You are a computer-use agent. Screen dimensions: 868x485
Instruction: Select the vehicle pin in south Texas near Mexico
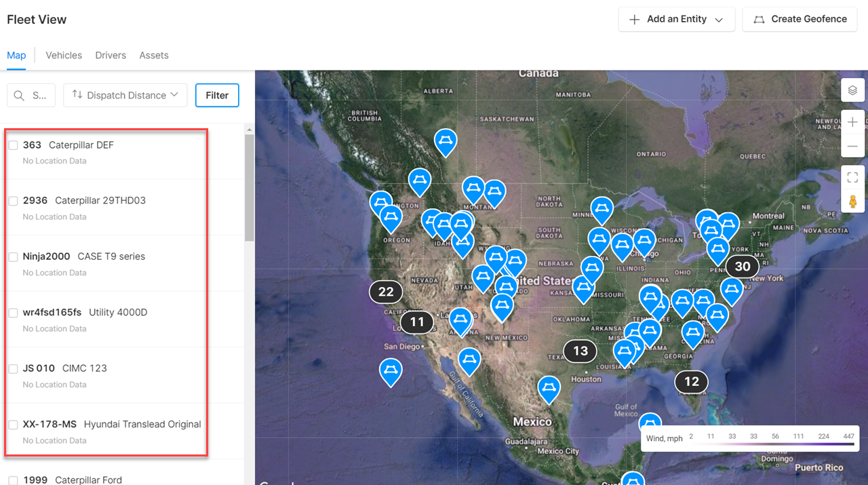coord(549,389)
